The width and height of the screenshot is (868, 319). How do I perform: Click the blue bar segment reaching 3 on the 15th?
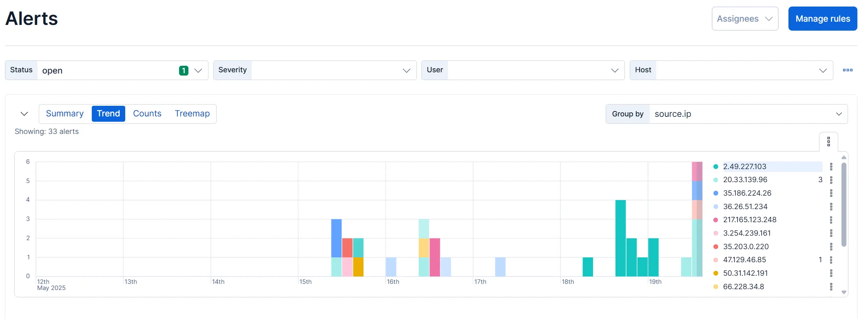click(337, 238)
